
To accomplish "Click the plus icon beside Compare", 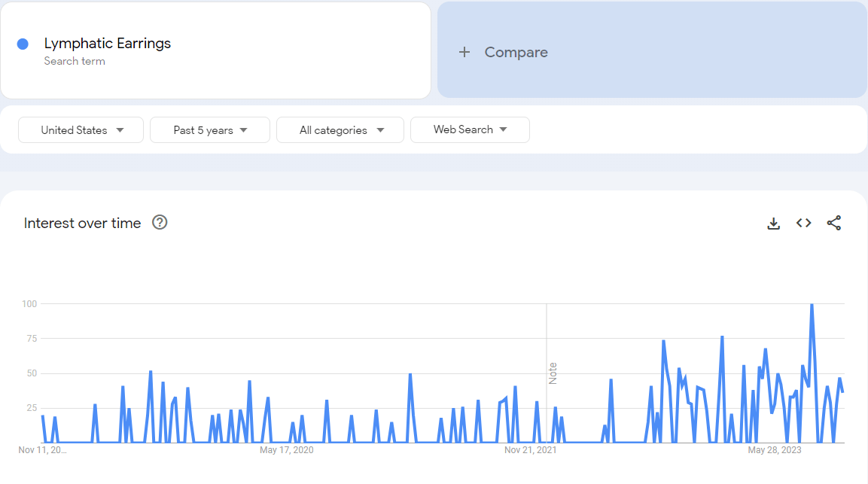I will [464, 52].
